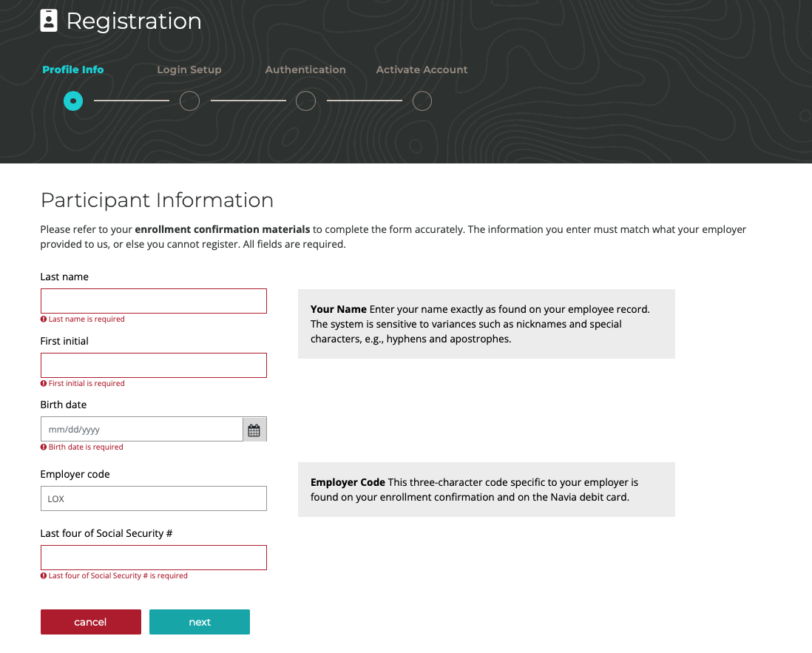This screenshot has height=653, width=812.
Task: Focus the First initial input field
Action: [153, 365]
